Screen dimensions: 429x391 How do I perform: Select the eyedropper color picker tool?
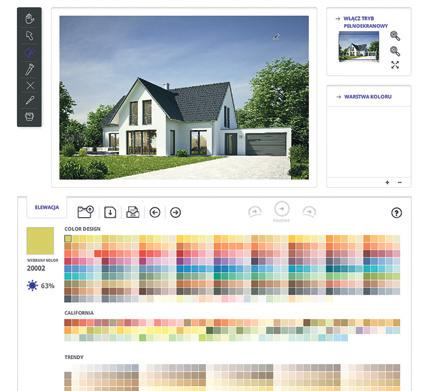pyautogui.click(x=30, y=100)
